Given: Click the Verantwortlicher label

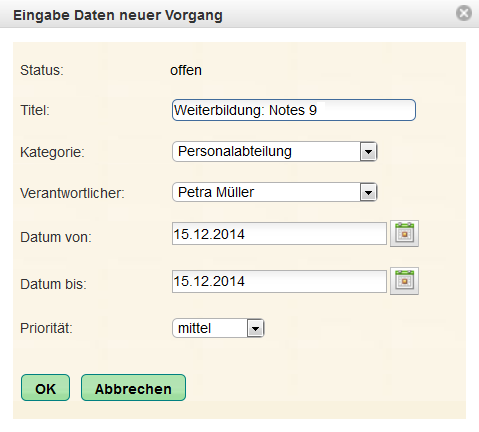Looking at the screenshot, I should click(72, 193).
